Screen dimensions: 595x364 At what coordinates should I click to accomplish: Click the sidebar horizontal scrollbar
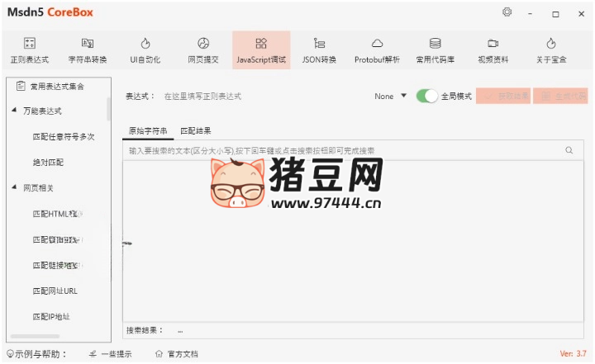pyautogui.click(x=35, y=336)
